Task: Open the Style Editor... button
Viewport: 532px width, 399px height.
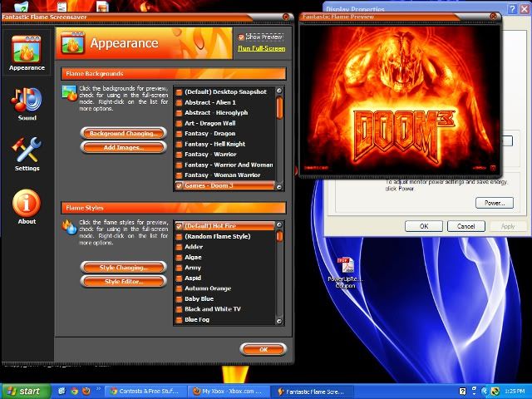Action: point(124,281)
